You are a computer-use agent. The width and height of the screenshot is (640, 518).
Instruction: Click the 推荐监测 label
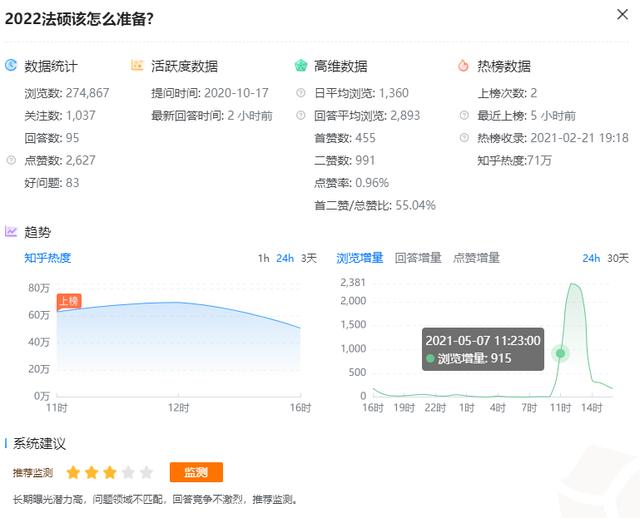pos(33,473)
